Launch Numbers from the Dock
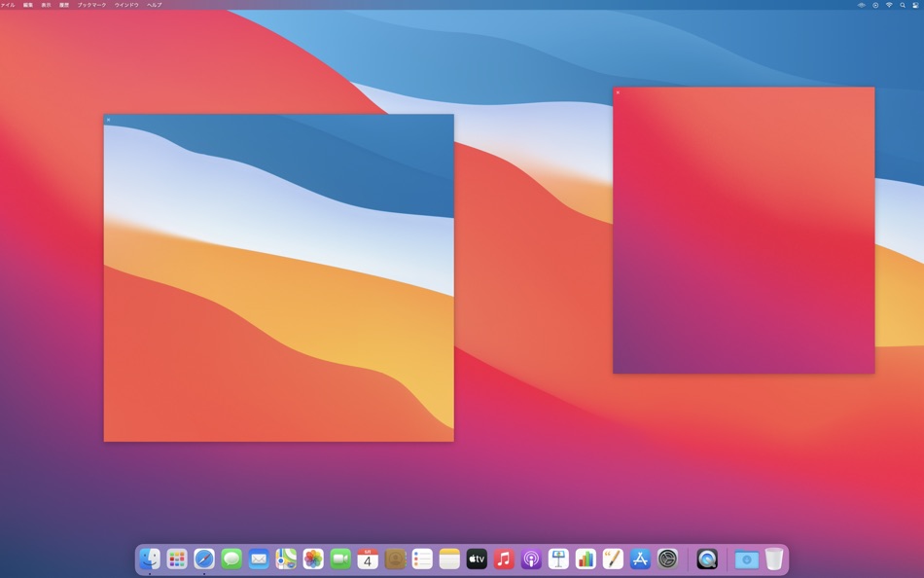The height and width of the screenshot is (578, 924). click(586, 559)
